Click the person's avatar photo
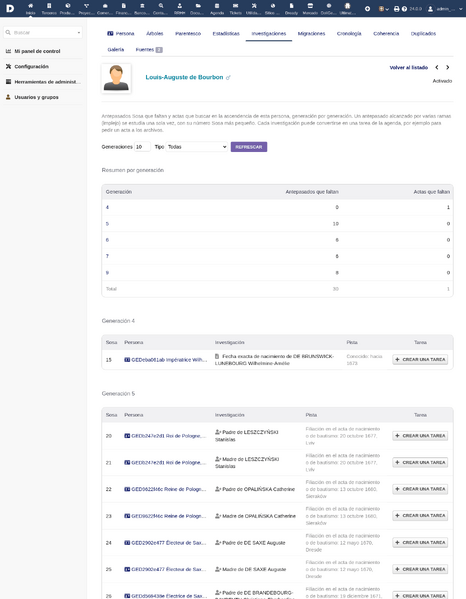This screenshot has height=599, width=466. [116, 78]
